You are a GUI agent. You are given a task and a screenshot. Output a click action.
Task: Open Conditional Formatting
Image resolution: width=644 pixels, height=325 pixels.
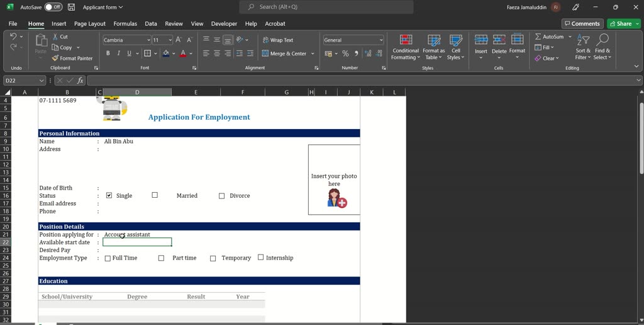(x=406, y=47)
